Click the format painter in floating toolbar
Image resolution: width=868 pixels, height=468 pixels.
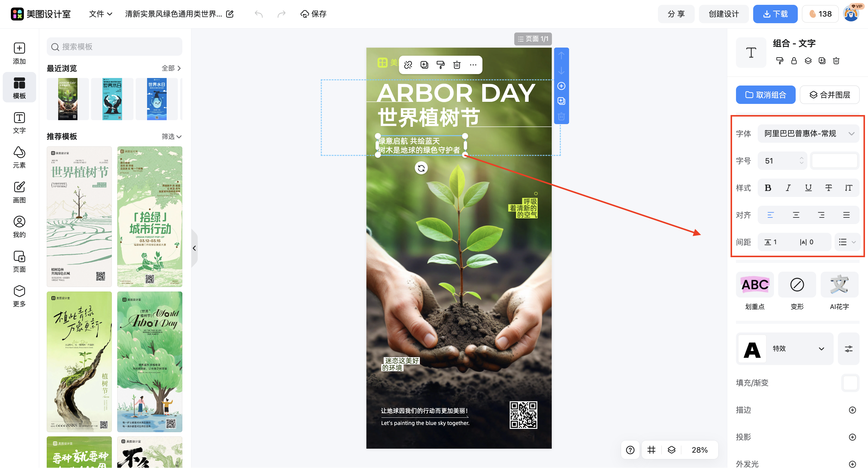point(440,65)
